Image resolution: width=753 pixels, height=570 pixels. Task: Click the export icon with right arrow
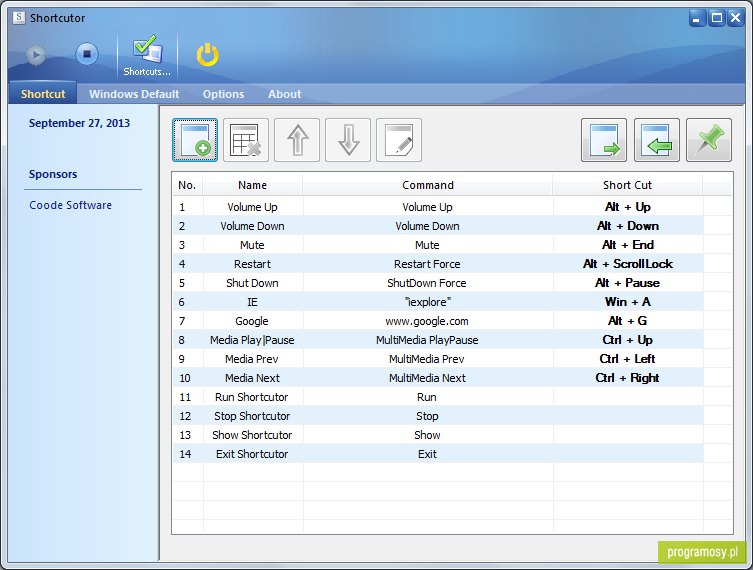[x=604, y=140]
